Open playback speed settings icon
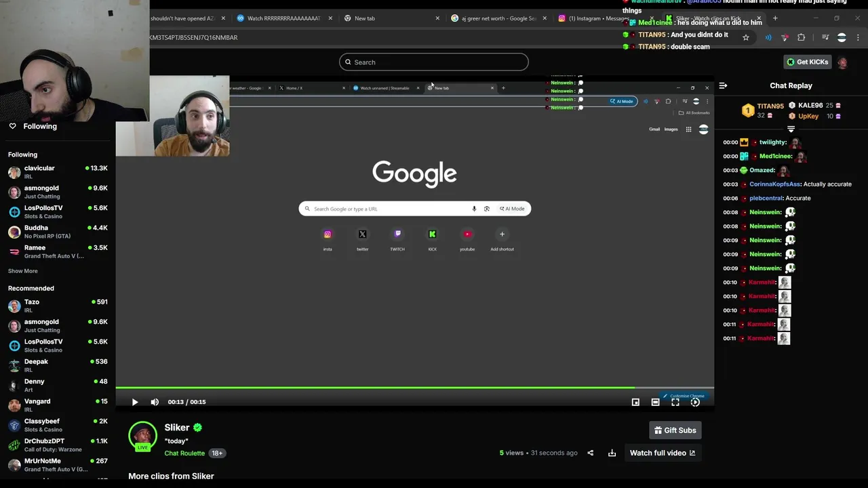 pyautogui.click(x=695, y=402)
